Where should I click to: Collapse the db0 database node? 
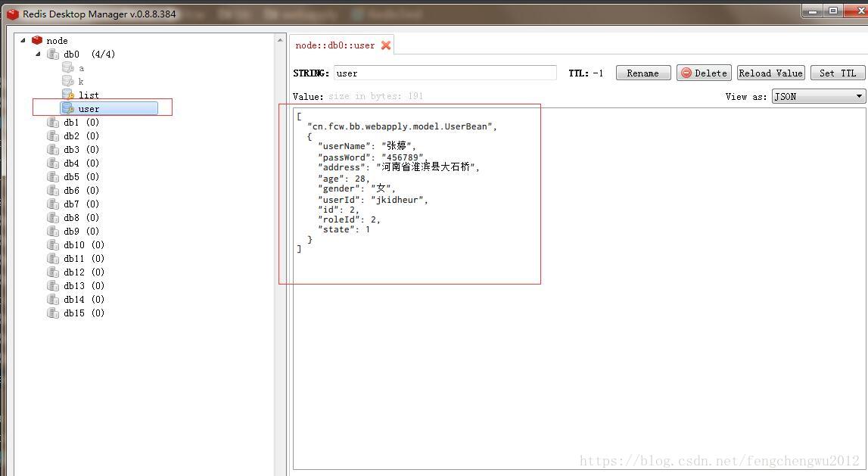(x=38, y=54)
